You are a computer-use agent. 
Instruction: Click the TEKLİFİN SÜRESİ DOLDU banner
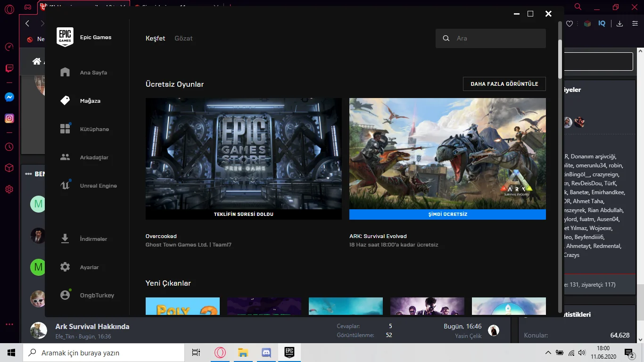point(244,214)
